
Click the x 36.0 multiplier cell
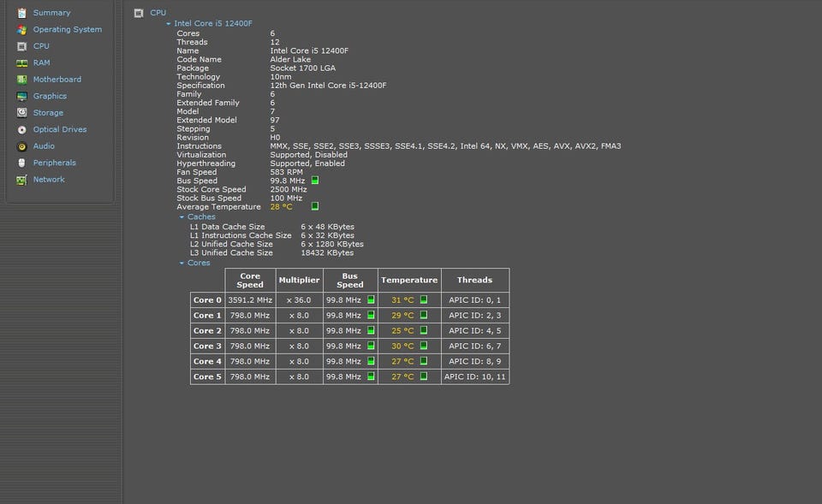300,299
